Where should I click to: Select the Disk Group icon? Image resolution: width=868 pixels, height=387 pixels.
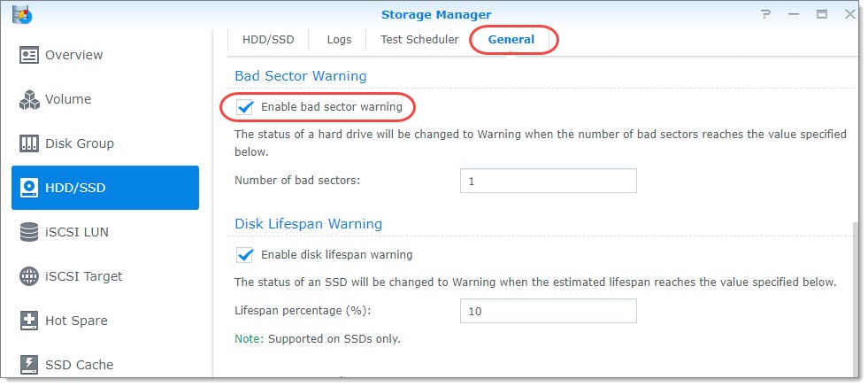coord(30,143)
